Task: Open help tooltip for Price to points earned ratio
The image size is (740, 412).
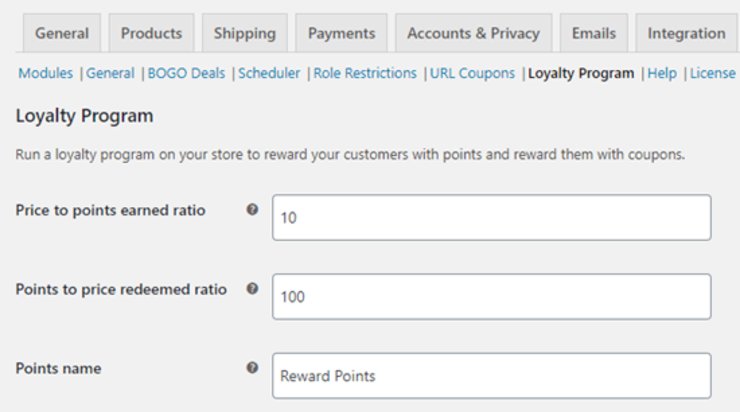Action: click(x=252, y=210)
